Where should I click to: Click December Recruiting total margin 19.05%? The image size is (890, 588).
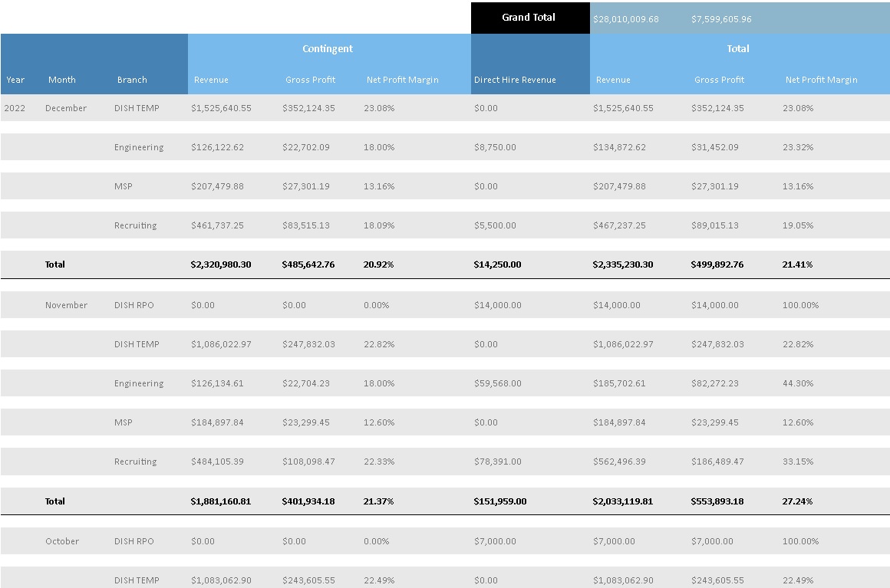click(797, 225)
